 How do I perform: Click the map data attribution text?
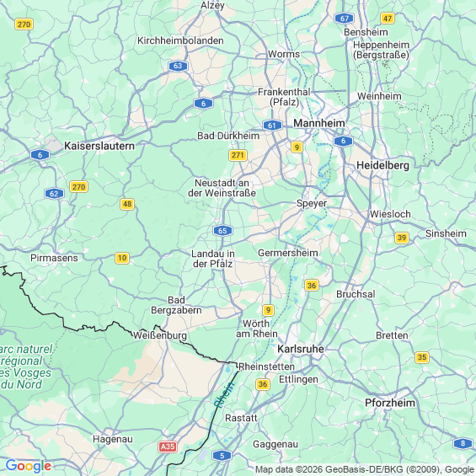[365, 470]
